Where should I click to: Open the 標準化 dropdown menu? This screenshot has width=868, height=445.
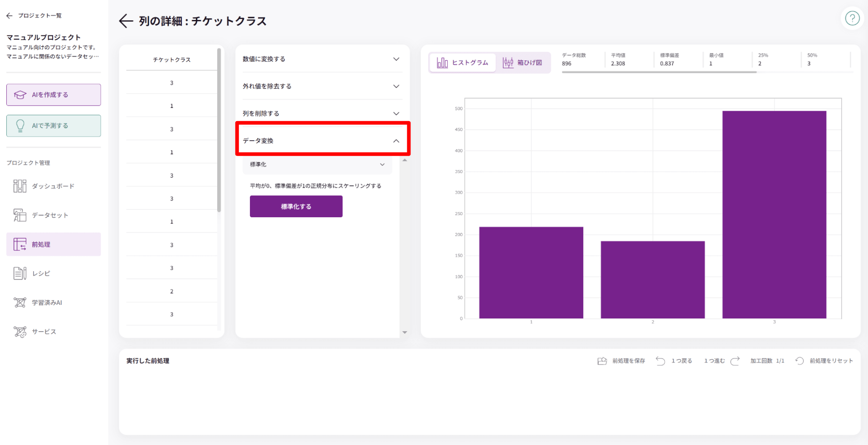pos(317,165)
